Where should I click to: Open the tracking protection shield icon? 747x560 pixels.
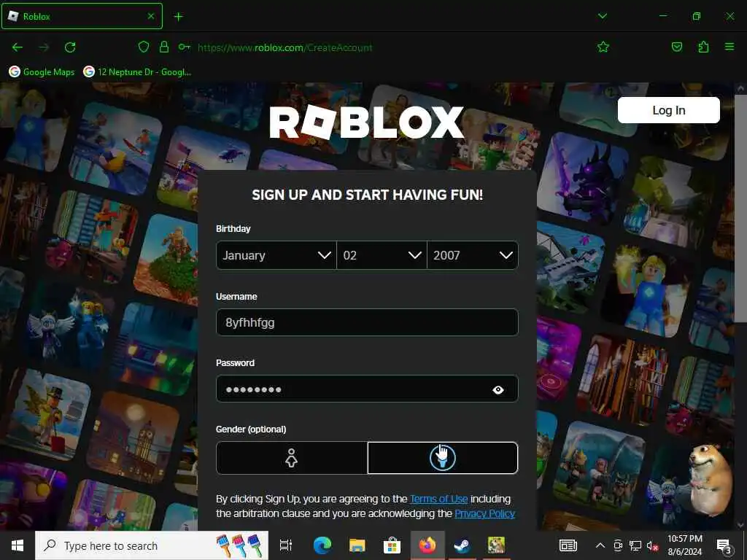pos(144,47)
